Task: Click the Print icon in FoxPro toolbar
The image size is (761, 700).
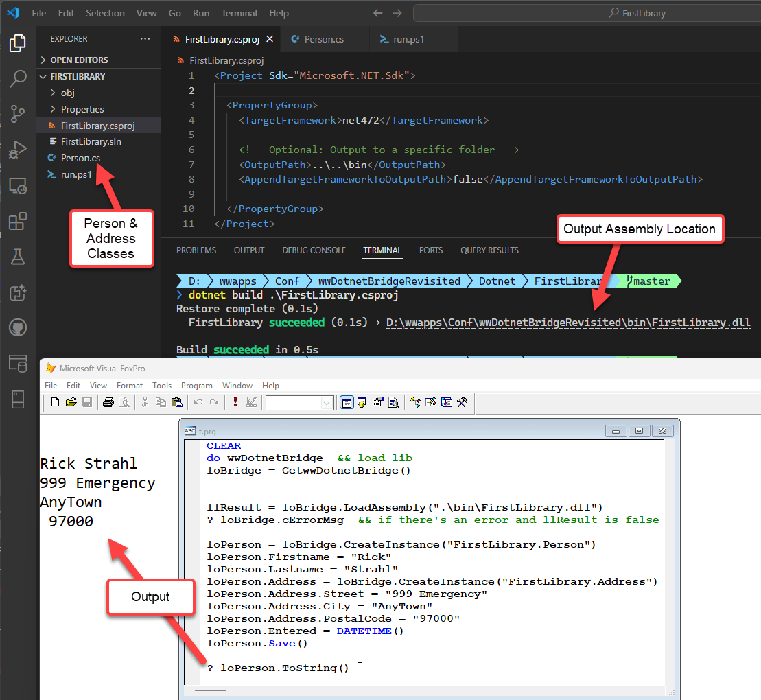Action: [108, 403]
